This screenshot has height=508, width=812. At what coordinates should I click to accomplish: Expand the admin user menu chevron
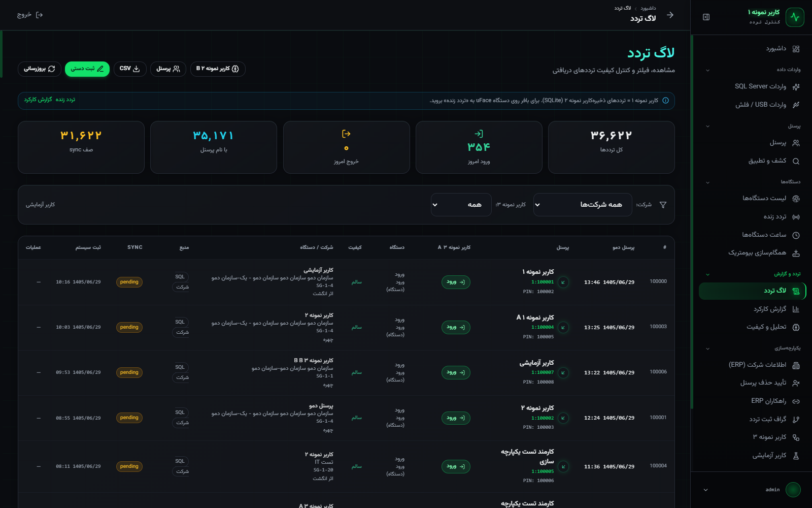[x=705, y=490]
